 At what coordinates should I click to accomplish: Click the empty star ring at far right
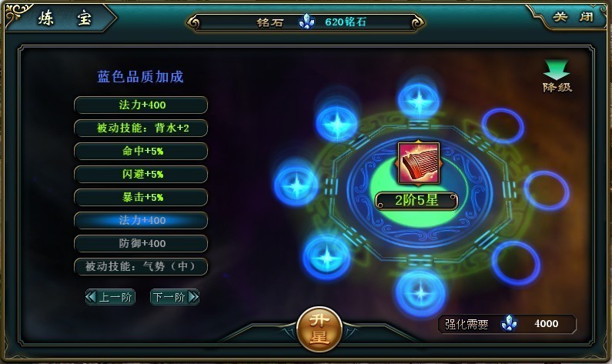[547, 190]
